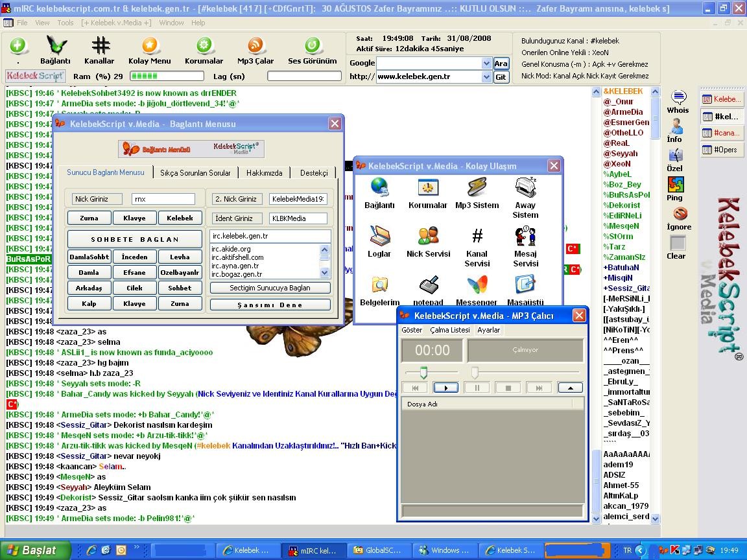Click the Nick Giriniz input field

[163, 199]
